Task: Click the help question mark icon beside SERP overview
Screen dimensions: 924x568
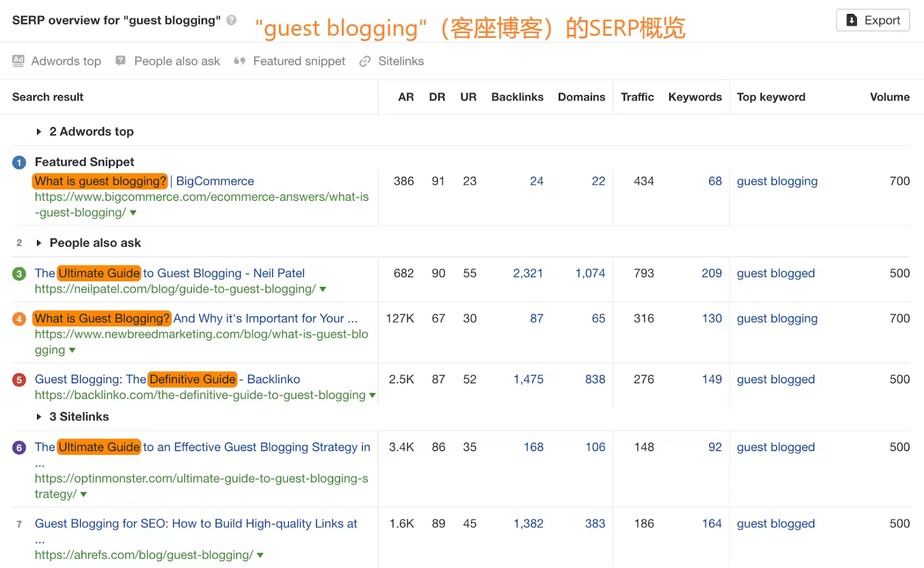Action: [232, 20]
